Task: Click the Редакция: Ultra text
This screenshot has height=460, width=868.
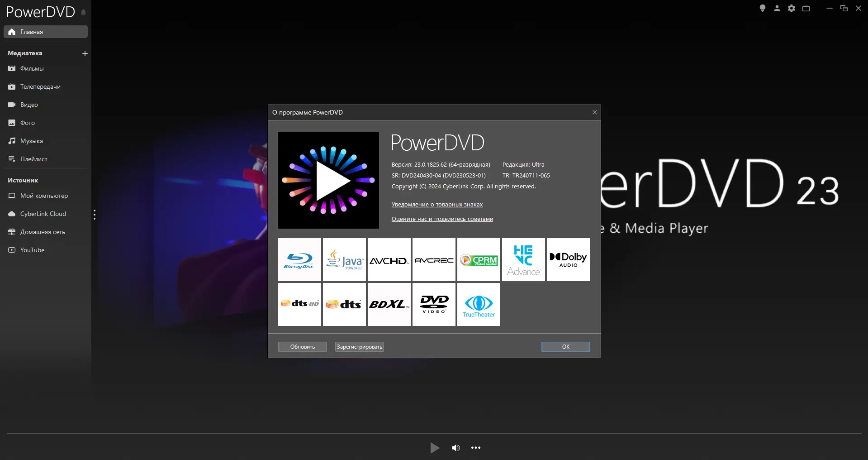Action: [x=523, y=165]
